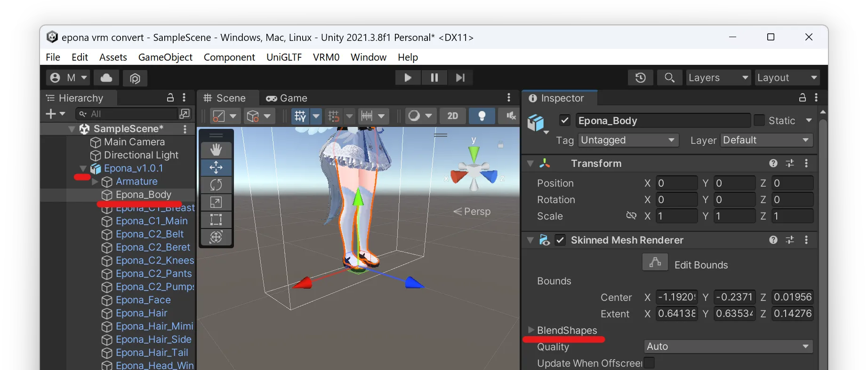This screenshot has height=370, width=868.
Task: Open the GameObject menu
Action: pos(165,57)
